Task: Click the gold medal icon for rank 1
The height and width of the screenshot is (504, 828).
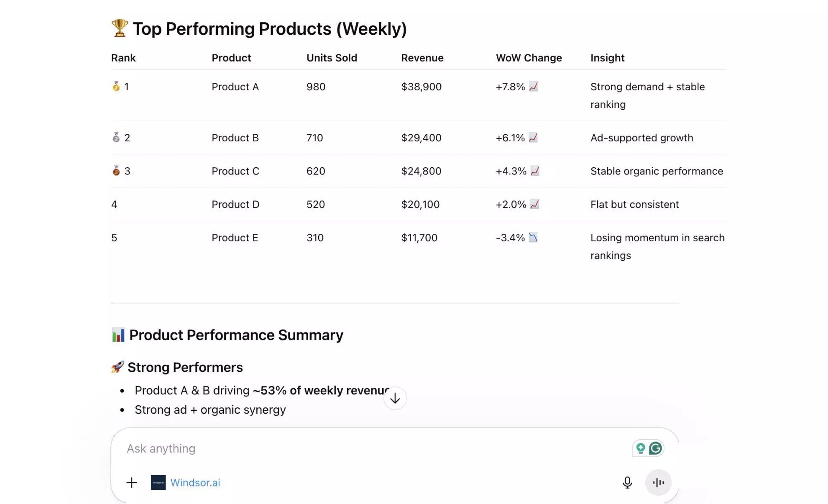Action: tap(116, 87)
